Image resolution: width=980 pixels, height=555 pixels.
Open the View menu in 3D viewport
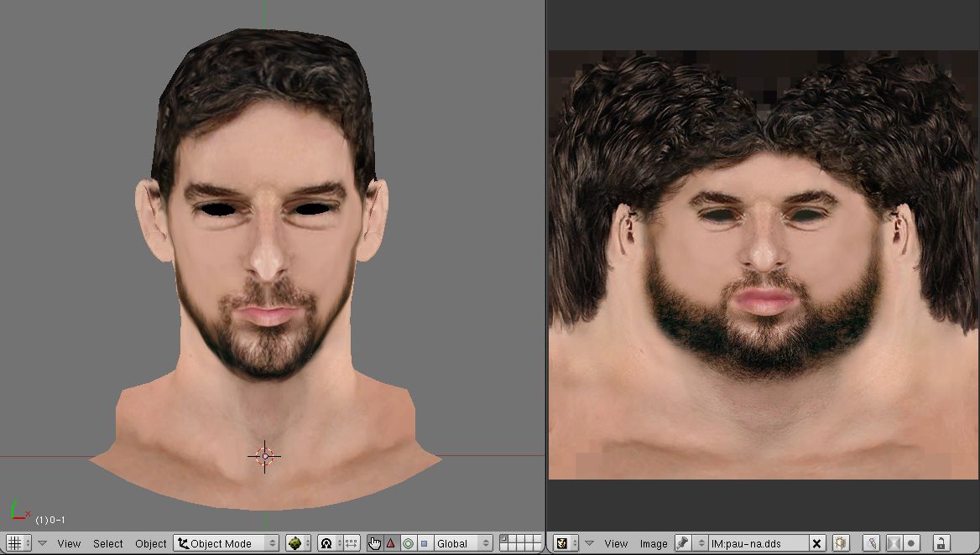69,543
